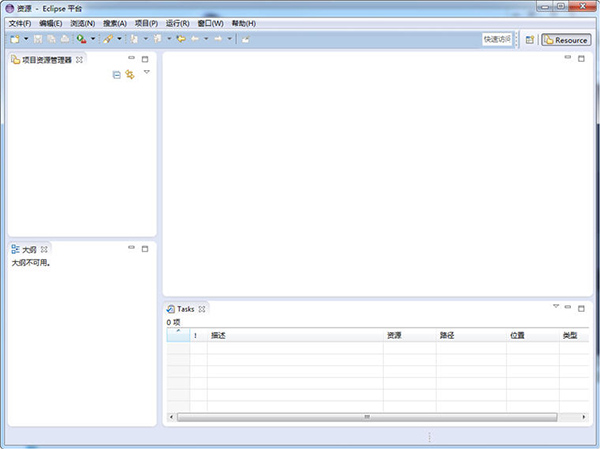The image size is (600, 449).
Task: Click the forward navigation arrow in the toolbar
Action: (218, 39)
